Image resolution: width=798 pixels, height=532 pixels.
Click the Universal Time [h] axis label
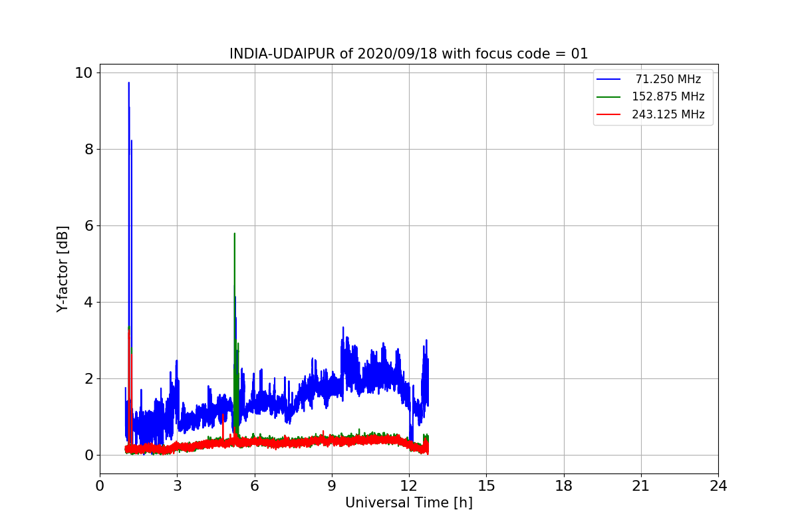pos(408,503)
